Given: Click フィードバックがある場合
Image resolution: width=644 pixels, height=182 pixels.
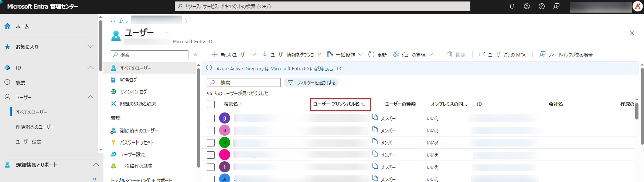Looking at the screenshot, I should (x=566, y=55).
